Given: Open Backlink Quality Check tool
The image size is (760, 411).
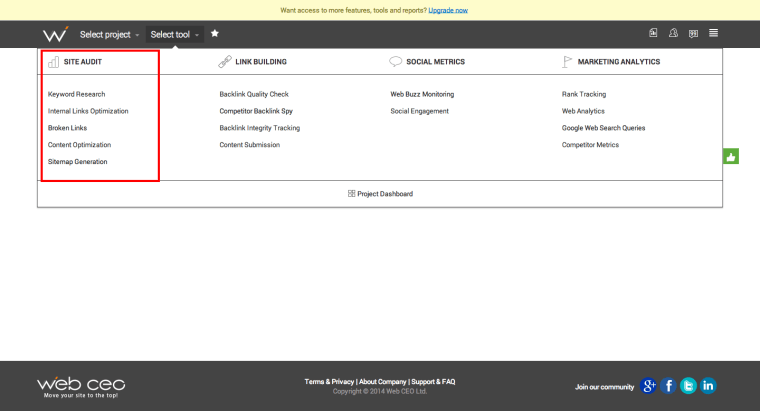Looking at the screenshot, I should (254, 94).
